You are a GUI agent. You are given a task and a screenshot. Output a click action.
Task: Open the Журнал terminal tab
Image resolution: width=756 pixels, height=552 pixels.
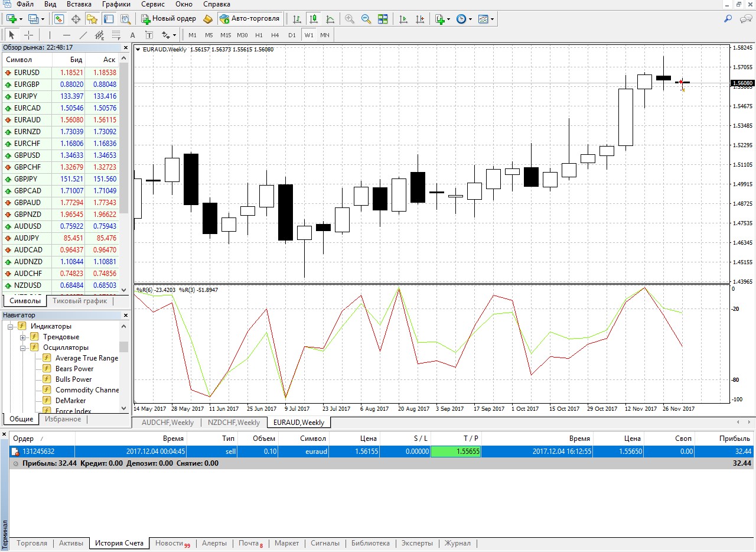458,543
